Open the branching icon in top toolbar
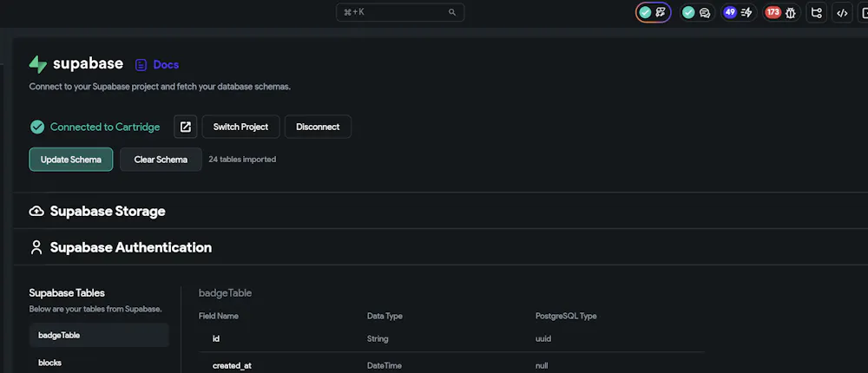The image size is (868, 373). point(816,13)
